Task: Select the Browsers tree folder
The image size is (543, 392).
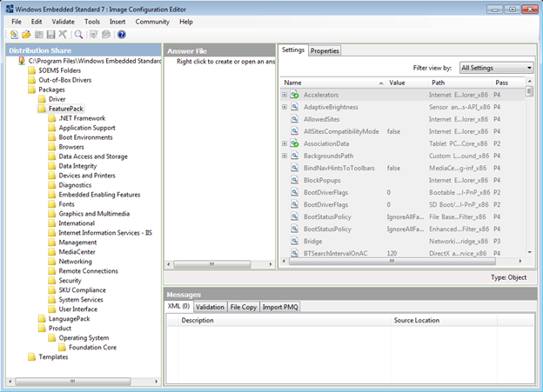Action: [x=71, y=147]
